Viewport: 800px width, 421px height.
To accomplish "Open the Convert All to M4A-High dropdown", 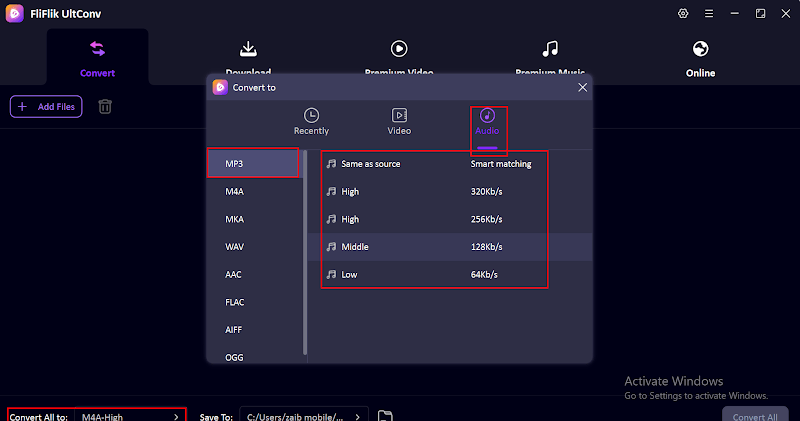I will (130, 416).
